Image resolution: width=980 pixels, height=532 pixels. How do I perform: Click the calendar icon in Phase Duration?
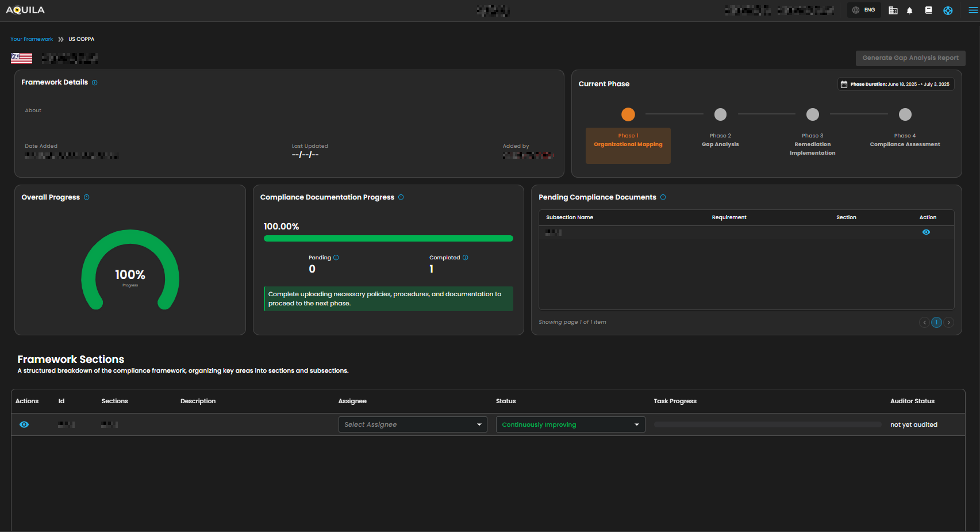pos(844,85)
